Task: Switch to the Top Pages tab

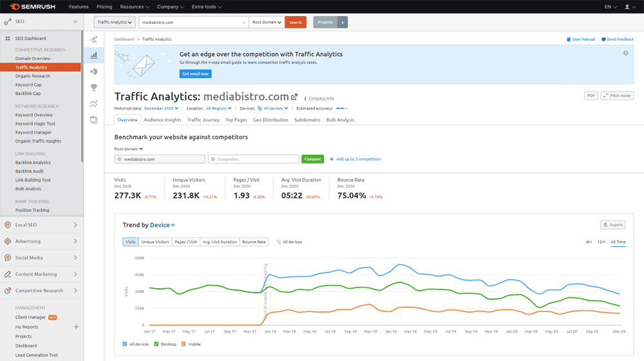Action: [236, 120]
